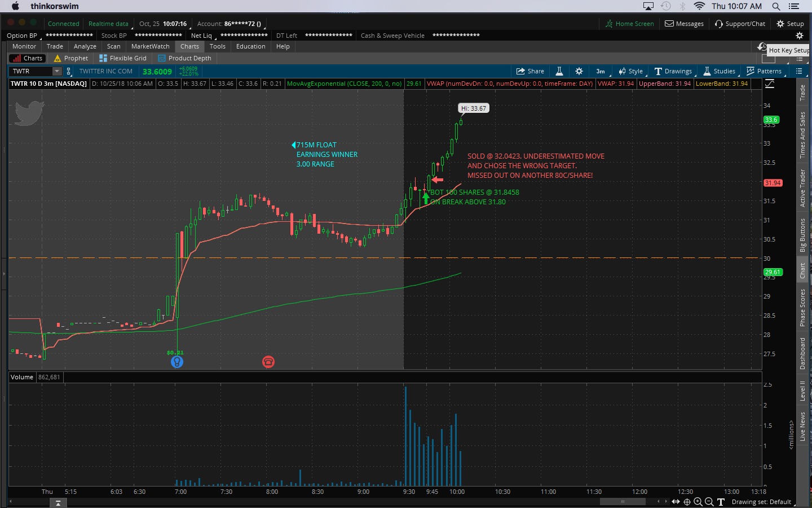Open the Help tab
812x508 pixels.
(x=283, y=46)
